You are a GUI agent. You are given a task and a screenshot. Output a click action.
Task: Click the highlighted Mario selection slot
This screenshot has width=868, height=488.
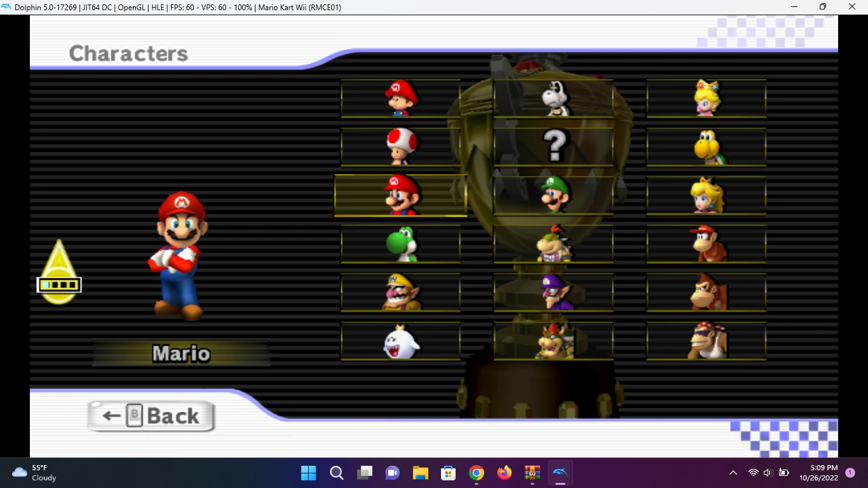tap(400, 195)
